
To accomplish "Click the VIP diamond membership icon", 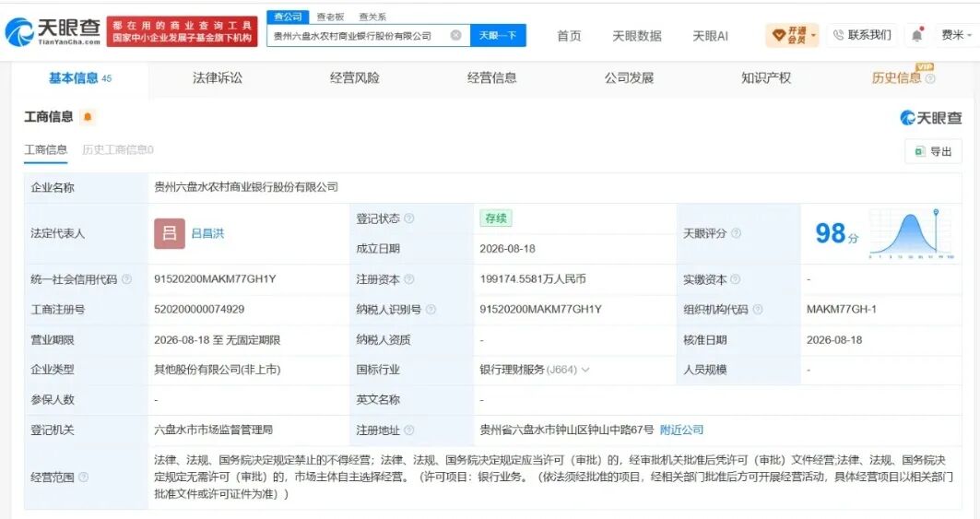I will pos(779,36).
